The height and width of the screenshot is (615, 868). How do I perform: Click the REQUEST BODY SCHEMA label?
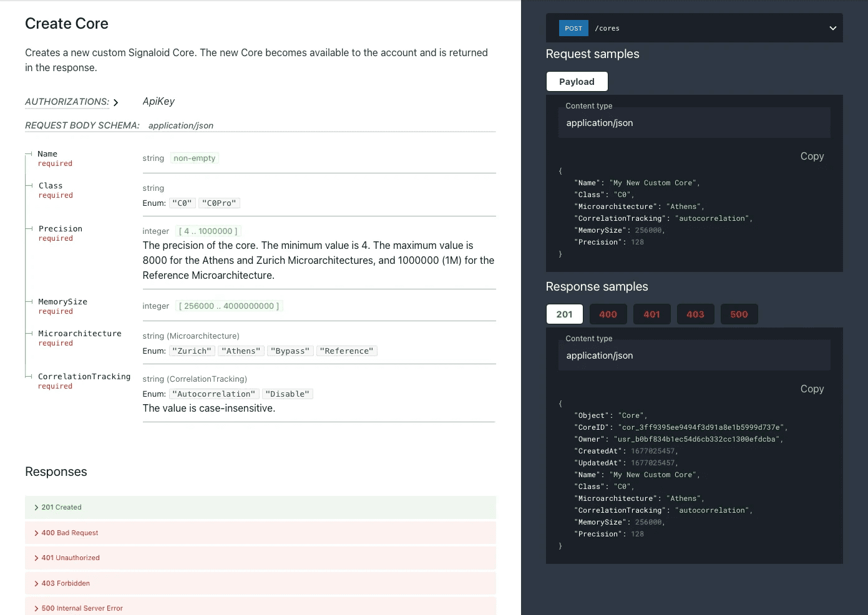[x=82, y=125]
